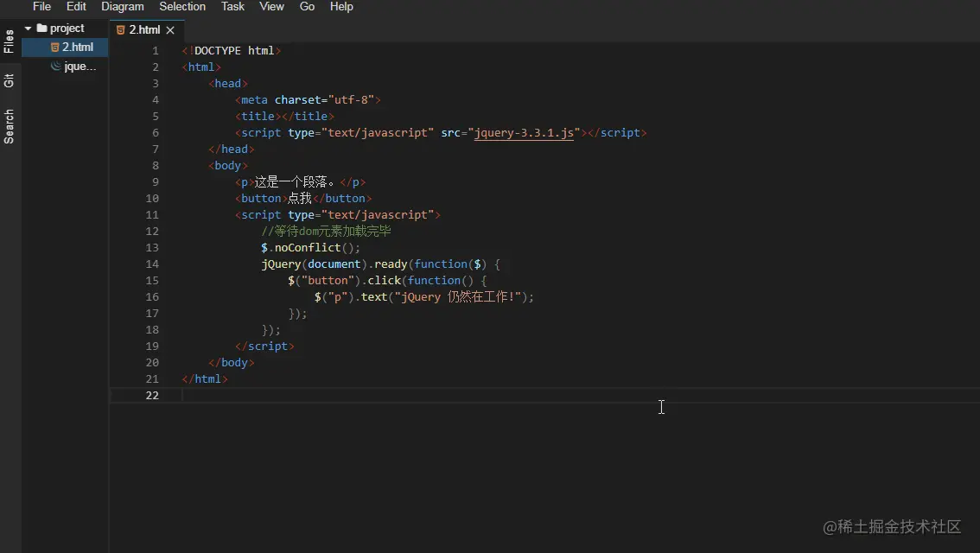Open the View menu
This screenshot has width=980, height=553.
click(271, 6)
